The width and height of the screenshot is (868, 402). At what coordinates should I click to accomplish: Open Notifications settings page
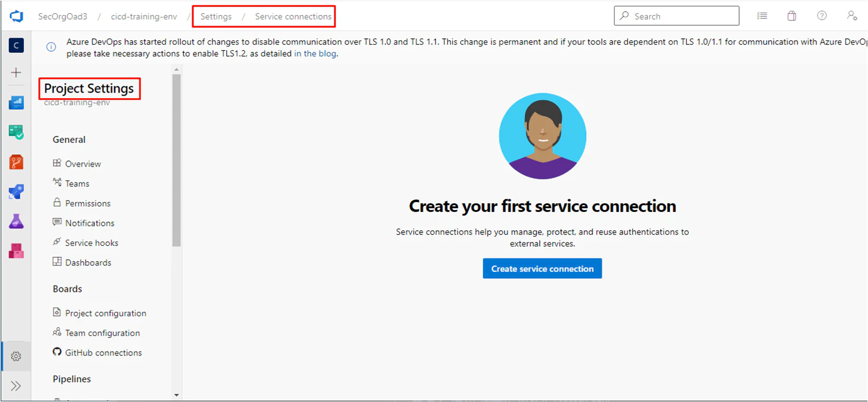90,223
